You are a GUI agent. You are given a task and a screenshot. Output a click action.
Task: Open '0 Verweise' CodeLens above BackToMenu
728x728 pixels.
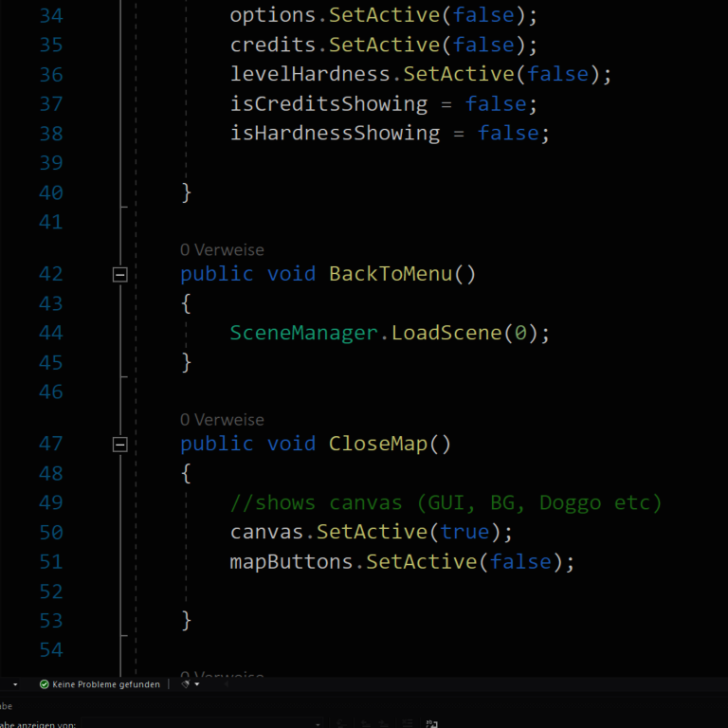pyautogui.click(x=222, y=250)
